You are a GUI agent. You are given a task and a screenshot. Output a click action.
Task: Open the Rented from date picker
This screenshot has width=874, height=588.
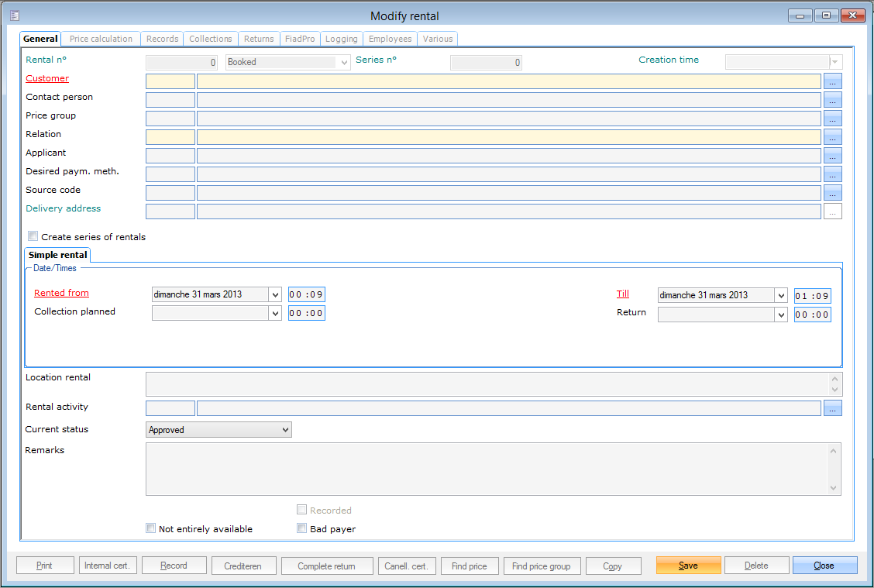click(274, 294)
